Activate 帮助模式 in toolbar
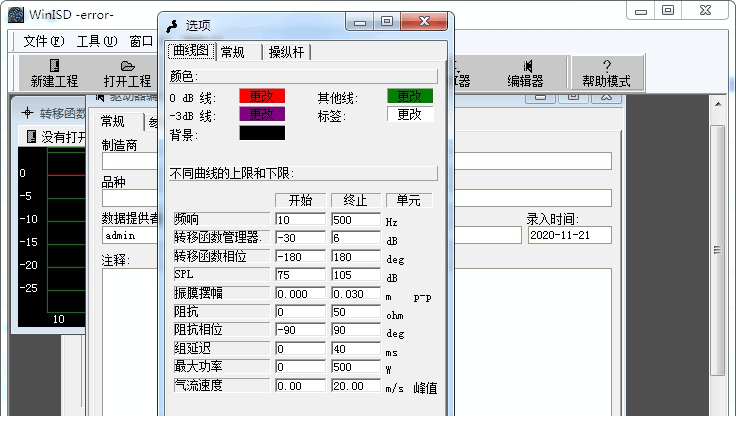 point(606,73)
